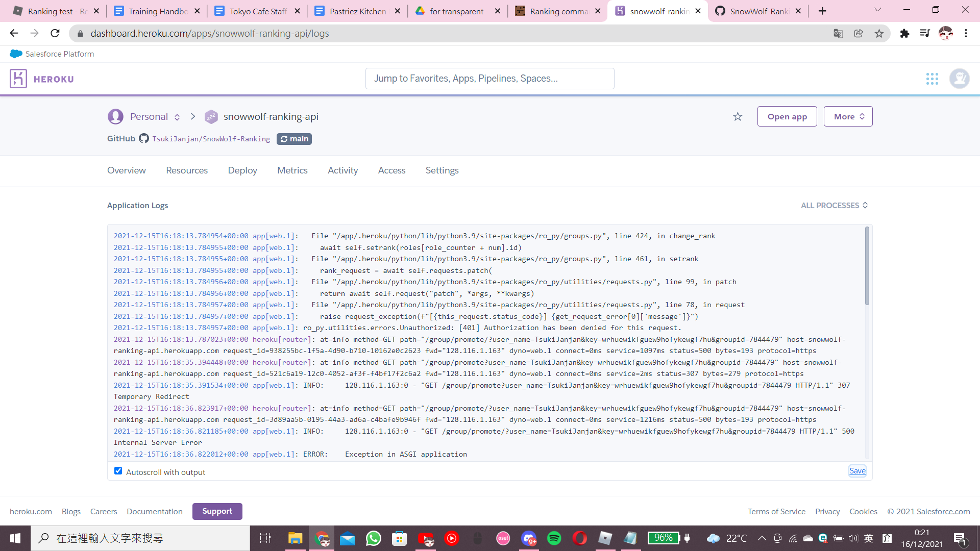Click the Salesforce Platform cloud icon
The height and width of the screenshot is (551, 980).
(x=16, y=54)
